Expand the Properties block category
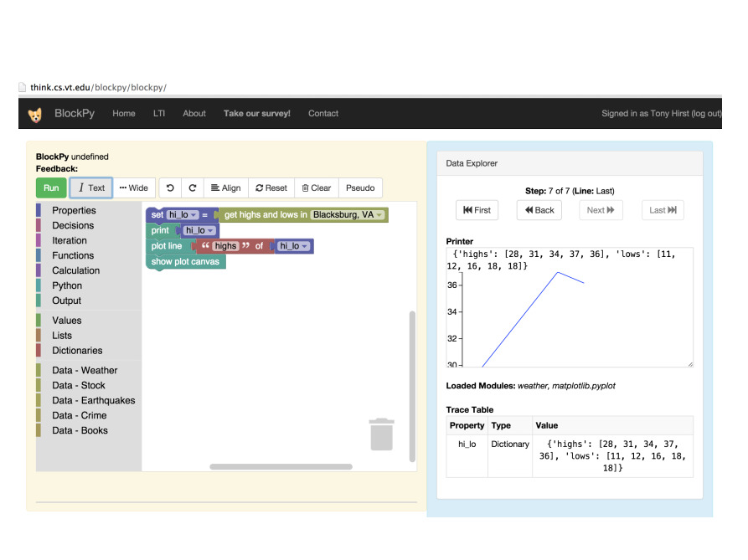 (74, 210)
